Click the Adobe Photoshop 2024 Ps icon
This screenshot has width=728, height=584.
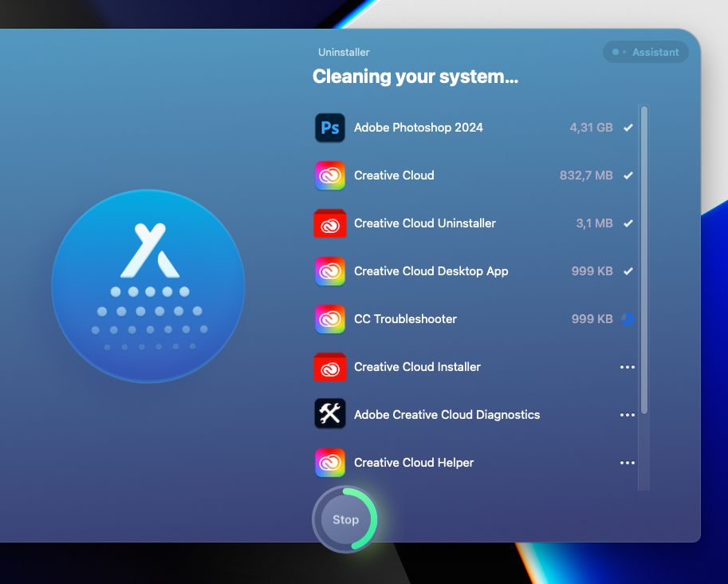(329, 128)
